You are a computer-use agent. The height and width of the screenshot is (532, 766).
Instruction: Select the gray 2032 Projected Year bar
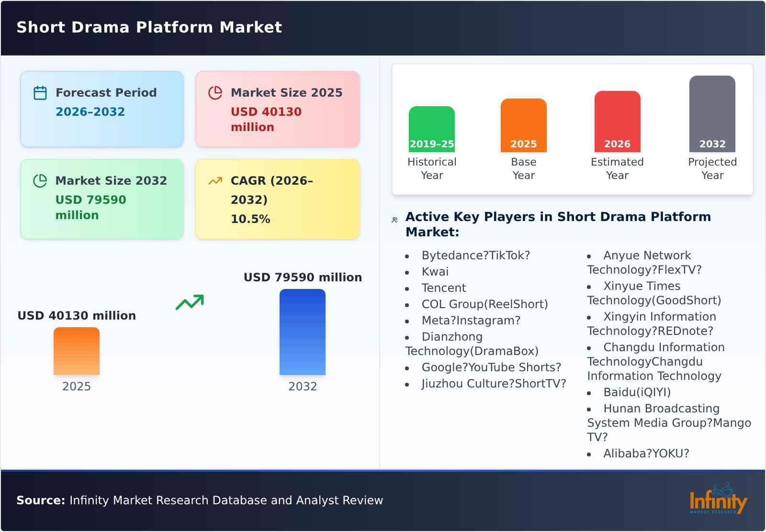click(x=712, y=114)
